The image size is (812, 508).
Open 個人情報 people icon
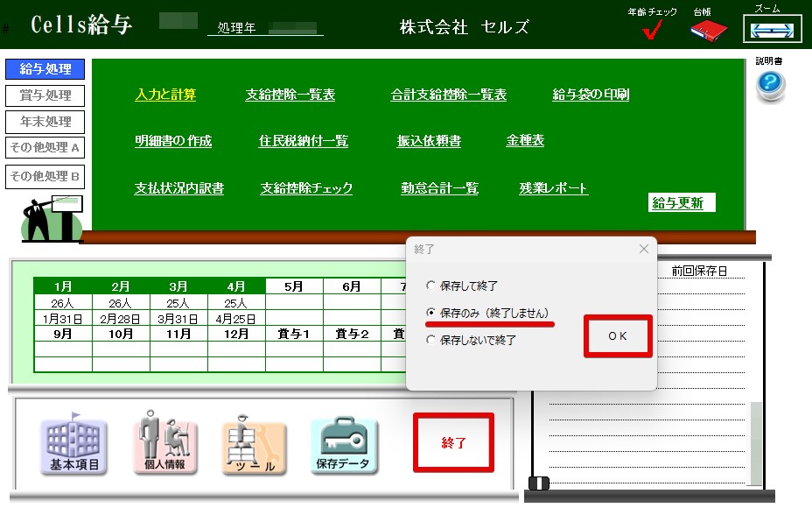coord(164,446)
